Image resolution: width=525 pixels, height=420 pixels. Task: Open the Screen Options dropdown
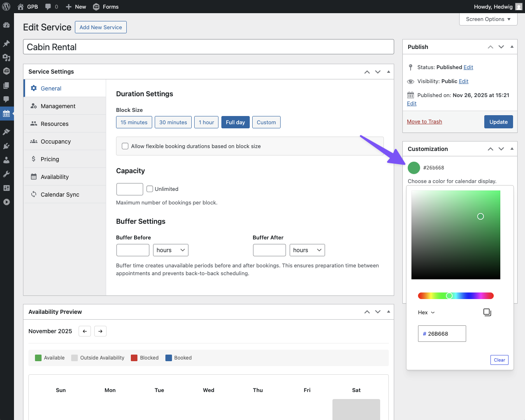[x=488, y=19]
